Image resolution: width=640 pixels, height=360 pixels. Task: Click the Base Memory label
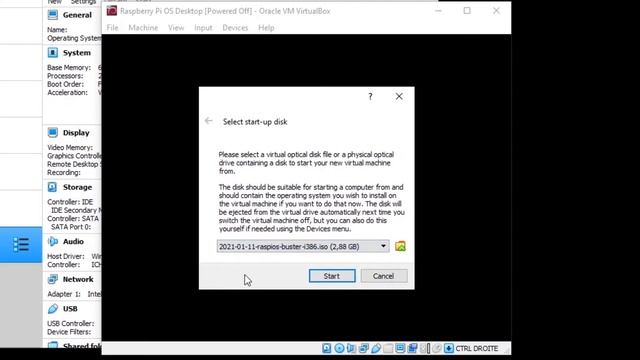coord(69,67)
